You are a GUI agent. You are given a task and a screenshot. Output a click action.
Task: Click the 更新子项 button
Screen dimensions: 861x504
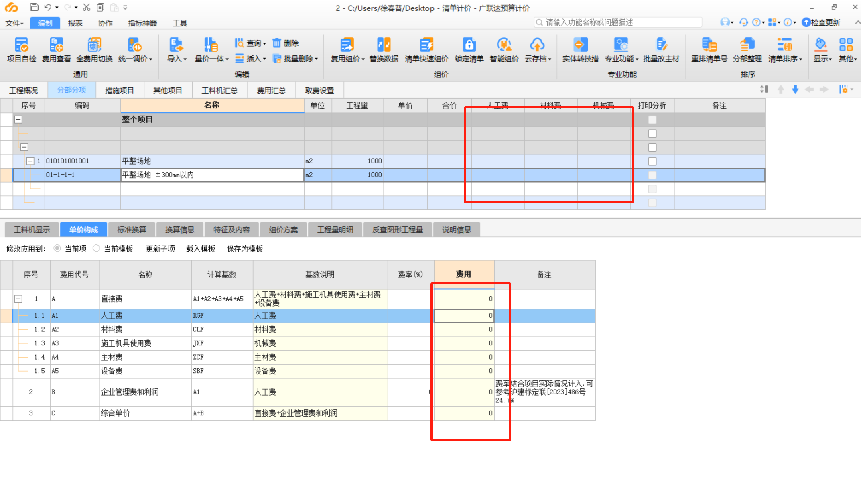[160, 249]
